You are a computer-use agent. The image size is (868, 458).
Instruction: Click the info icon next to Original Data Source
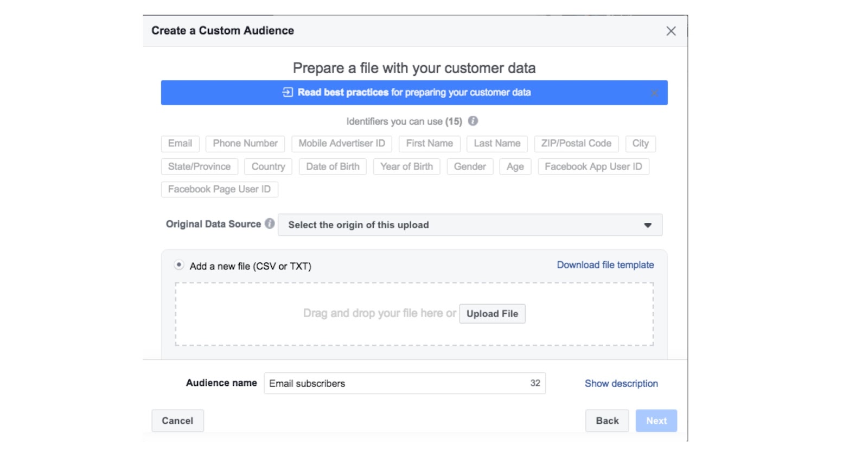click(270, 224)
